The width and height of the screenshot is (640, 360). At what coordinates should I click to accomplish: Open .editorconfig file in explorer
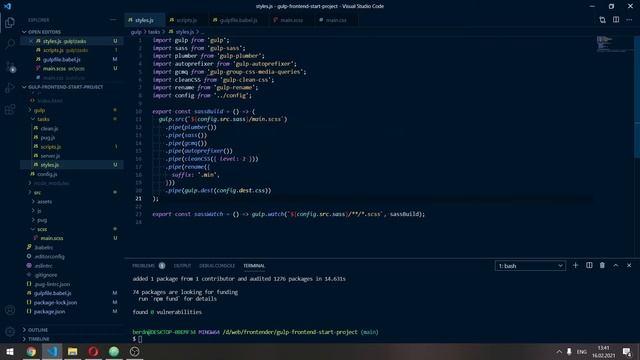pos(49,256)
